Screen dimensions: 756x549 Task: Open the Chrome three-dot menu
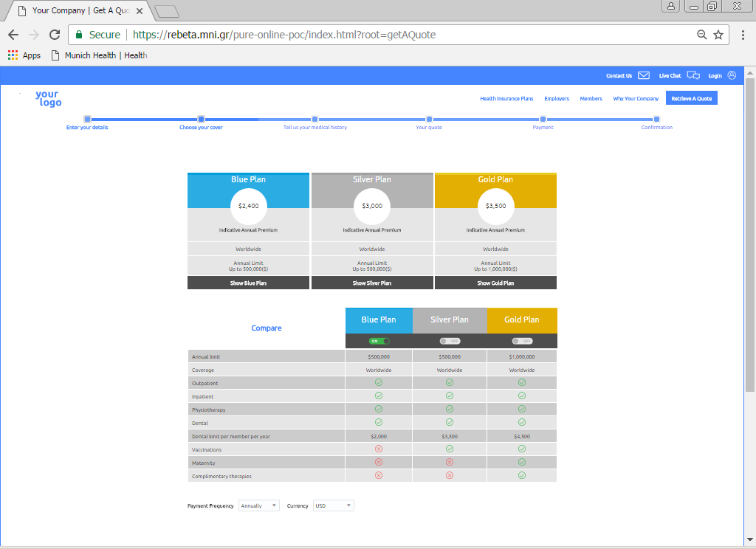(x=743, y=35)
